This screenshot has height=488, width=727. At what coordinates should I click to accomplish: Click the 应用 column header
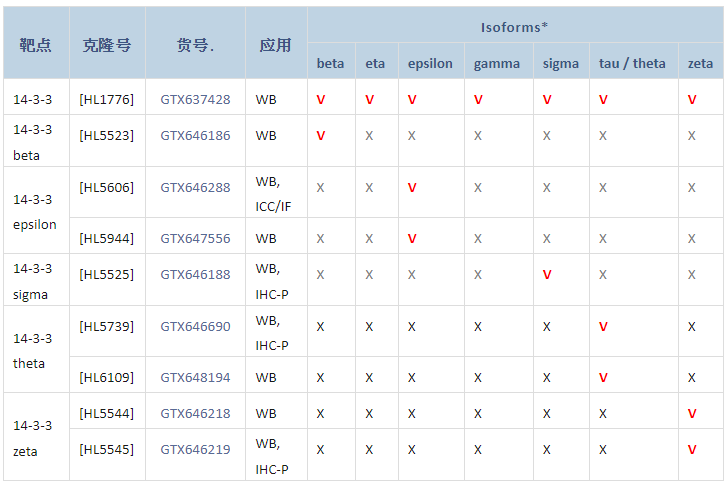pos(276,43)
